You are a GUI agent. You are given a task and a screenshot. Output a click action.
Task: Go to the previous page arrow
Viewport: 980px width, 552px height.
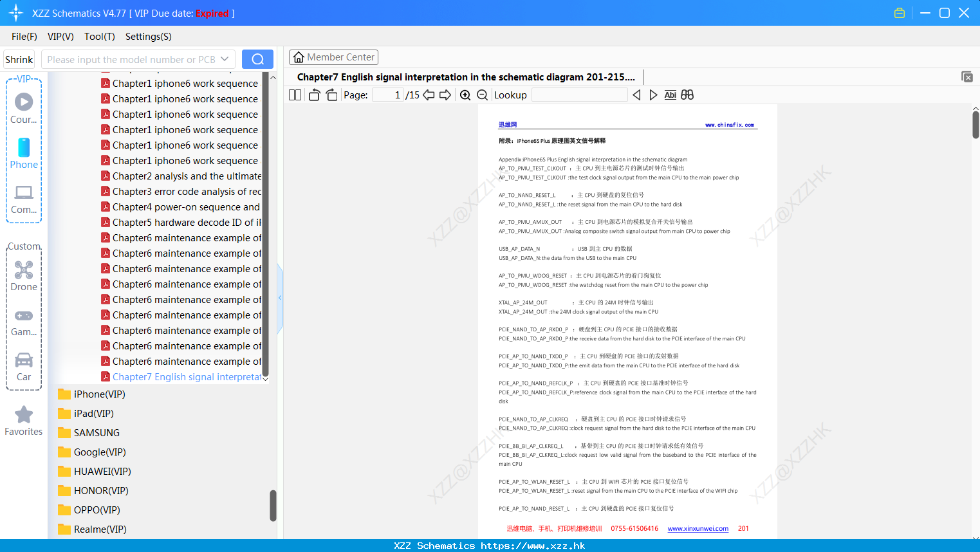[429, 95]
